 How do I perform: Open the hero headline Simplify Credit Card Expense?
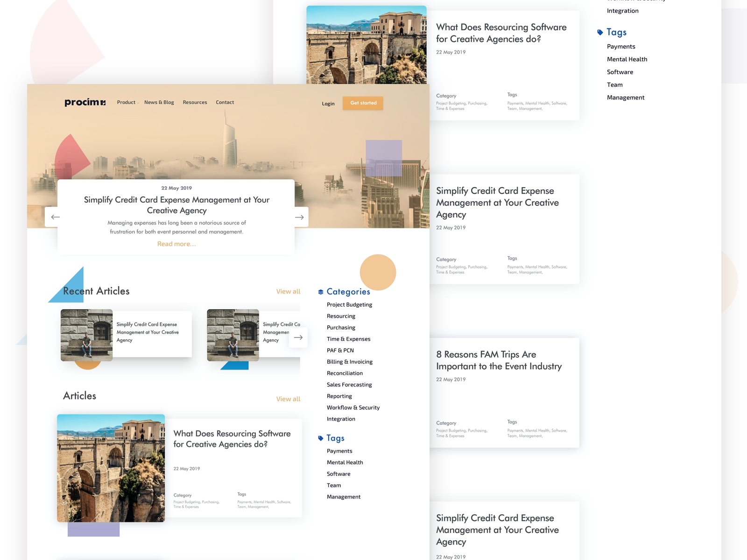point(176,205)
